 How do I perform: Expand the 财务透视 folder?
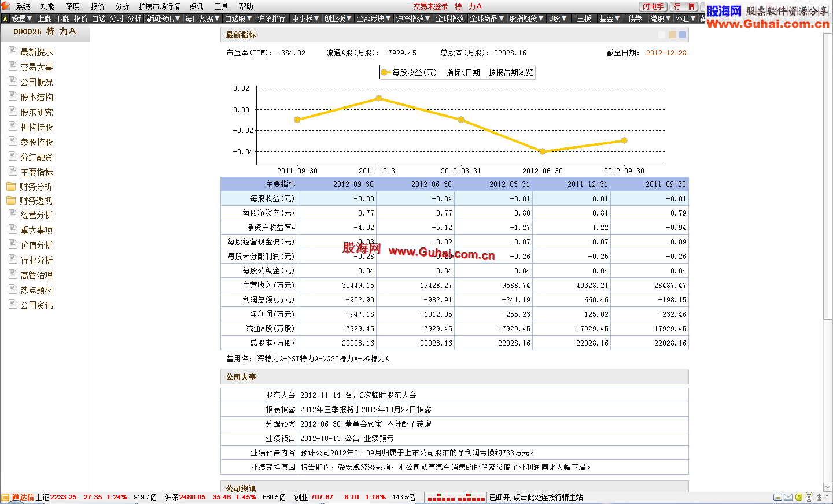30,201
